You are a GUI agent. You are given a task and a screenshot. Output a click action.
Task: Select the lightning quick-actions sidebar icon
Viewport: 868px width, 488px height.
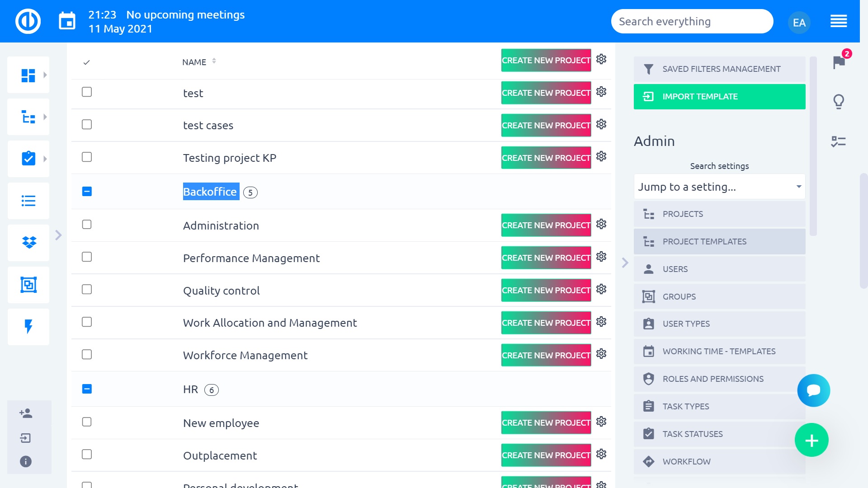click(28, 327)
